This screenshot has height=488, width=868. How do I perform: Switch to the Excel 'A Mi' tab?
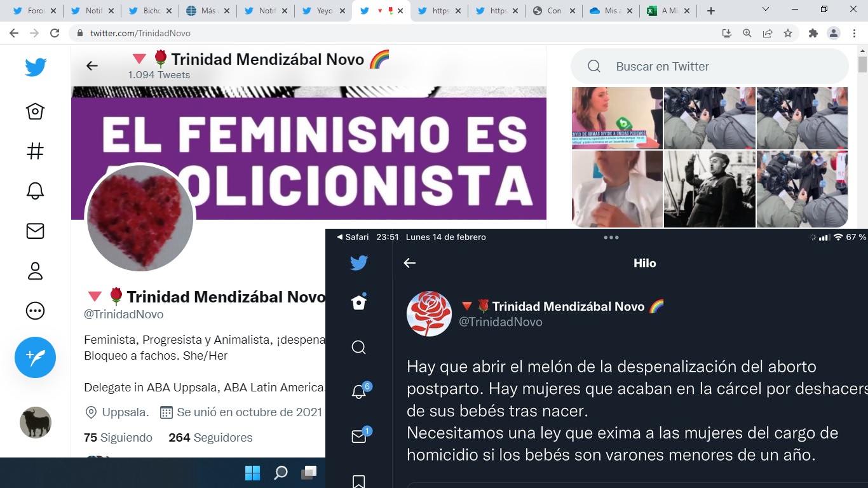(x=667, y=11)
